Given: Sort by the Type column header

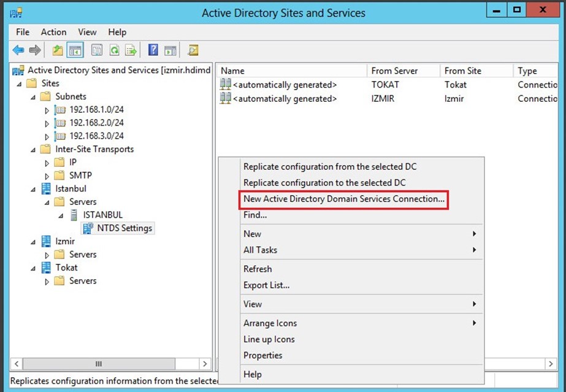Looking at the screenshot, I should [x=536, y=71].
